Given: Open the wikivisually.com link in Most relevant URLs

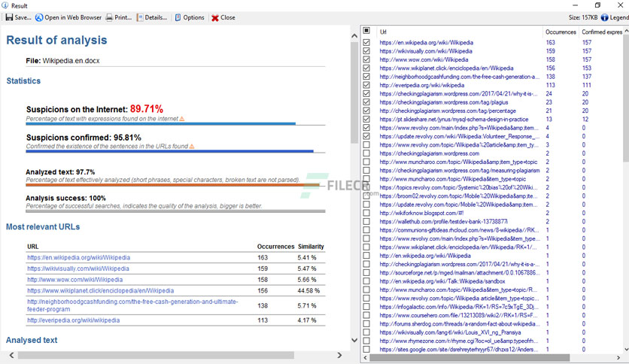Looking at the screenshot, I should 77,268.
